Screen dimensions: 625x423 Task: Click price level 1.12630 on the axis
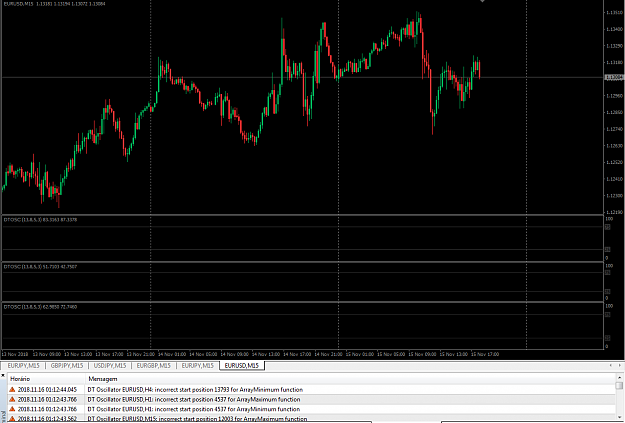(x=614, y=146)
